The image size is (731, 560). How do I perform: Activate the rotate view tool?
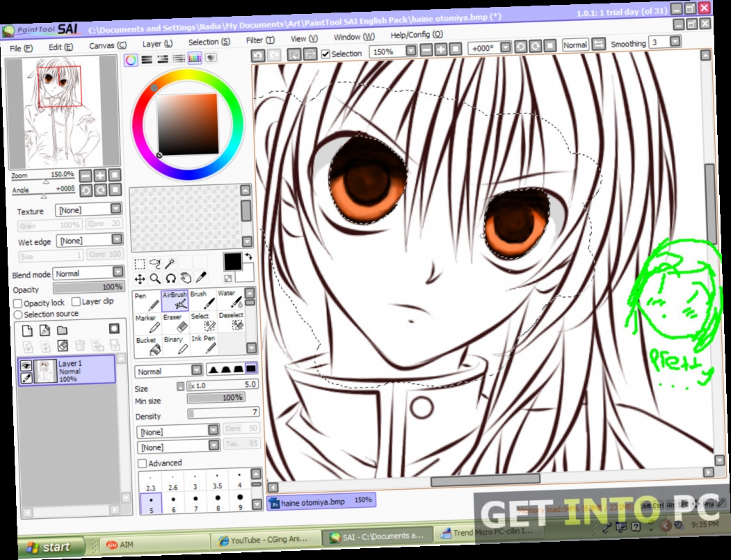click(170, 278)
